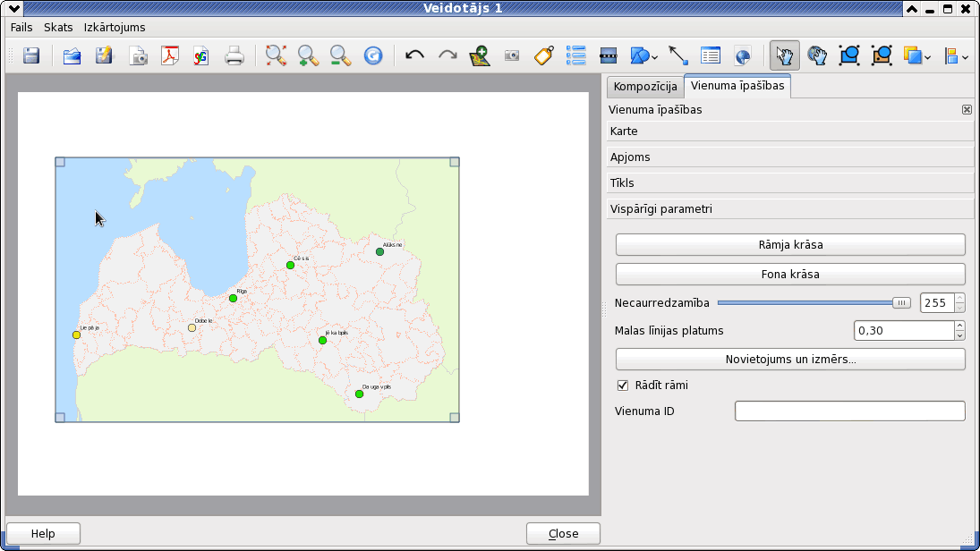Shade window using title bar up-arrow
The height and width of the screenshot is (551, 980).
pyautogui.click(x=912, y=9)
